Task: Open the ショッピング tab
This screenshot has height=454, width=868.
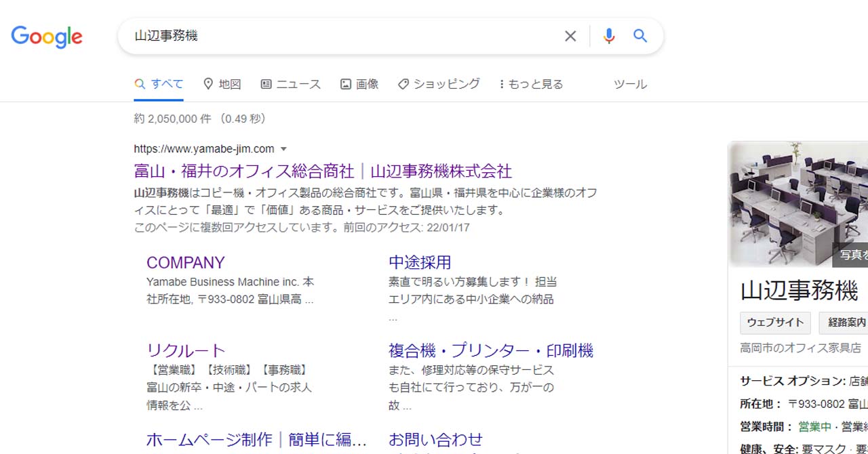Action: [439, 84]
